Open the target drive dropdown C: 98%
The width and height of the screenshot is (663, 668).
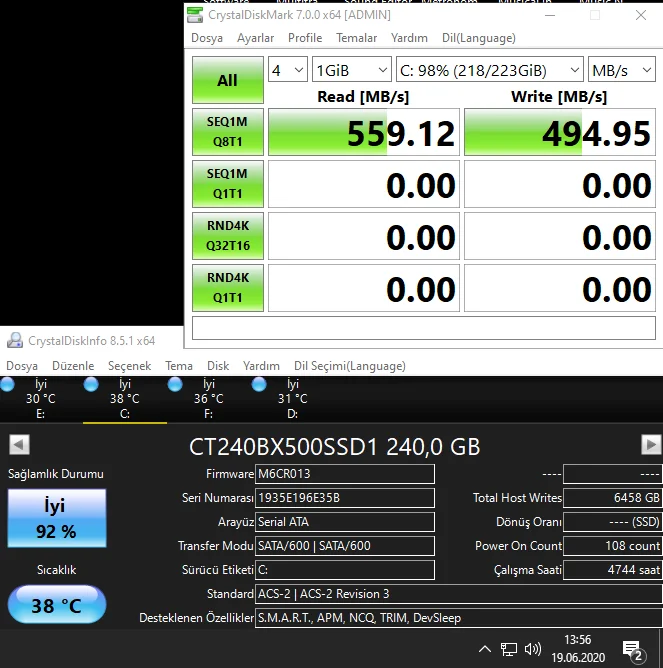pos(490,69)
